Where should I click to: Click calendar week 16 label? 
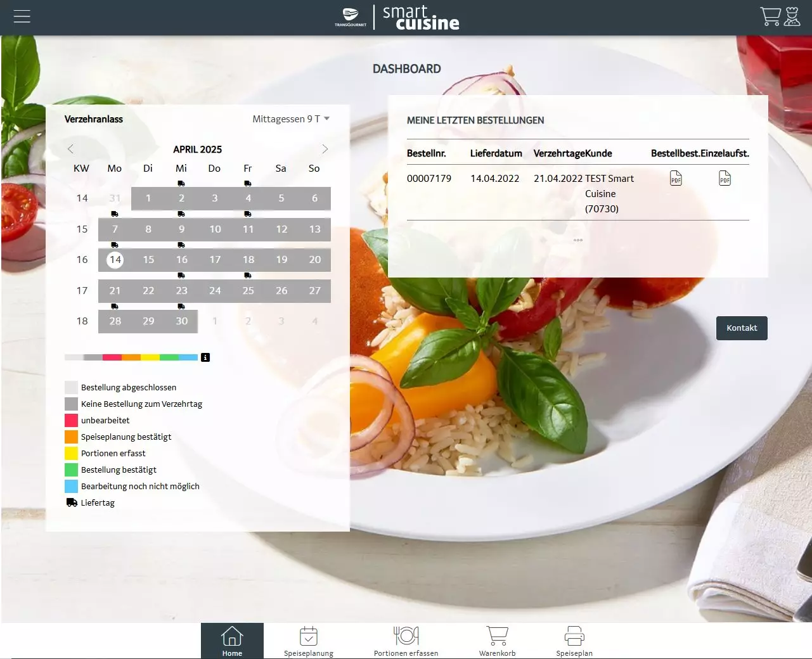click(82, 260)
